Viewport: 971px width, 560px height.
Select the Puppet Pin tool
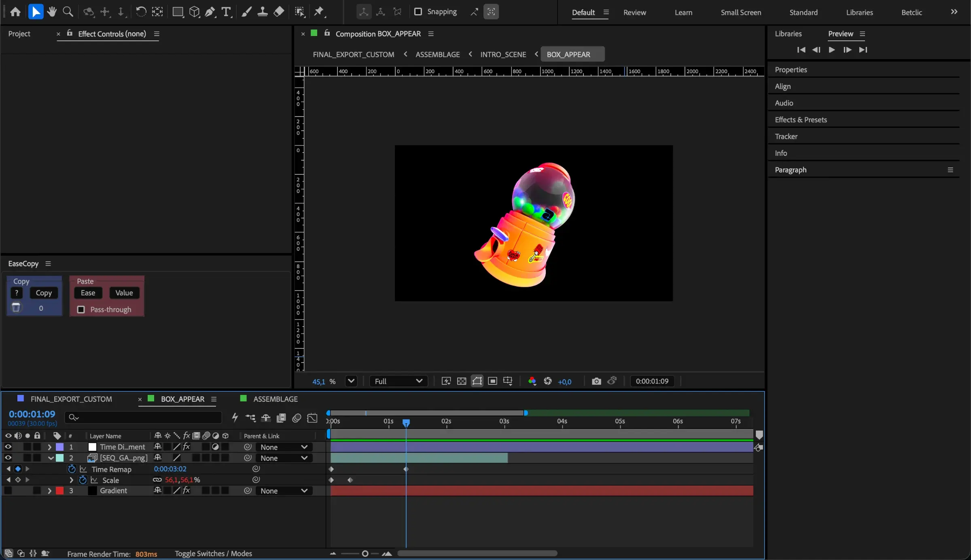[x=319, y=12]
